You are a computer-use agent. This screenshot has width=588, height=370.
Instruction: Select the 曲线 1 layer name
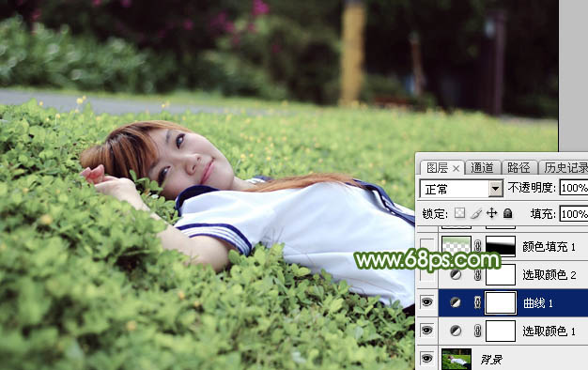pos(538,303)
